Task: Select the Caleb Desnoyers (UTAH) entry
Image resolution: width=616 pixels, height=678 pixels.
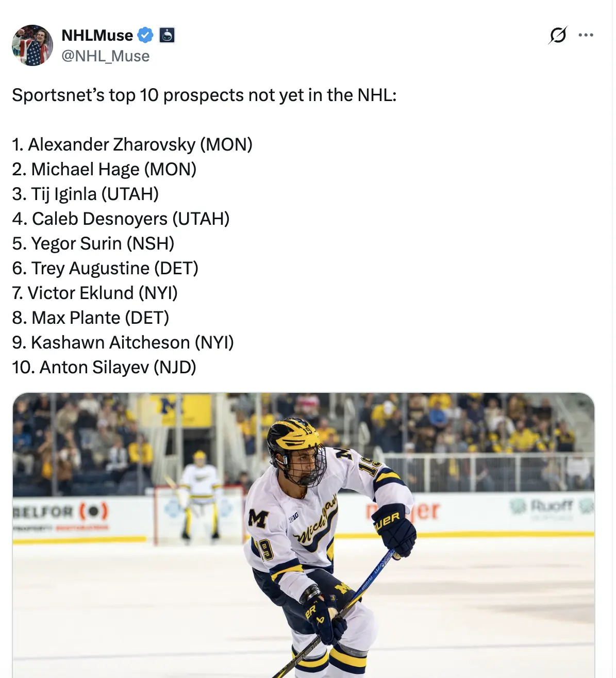Action: 121,219
